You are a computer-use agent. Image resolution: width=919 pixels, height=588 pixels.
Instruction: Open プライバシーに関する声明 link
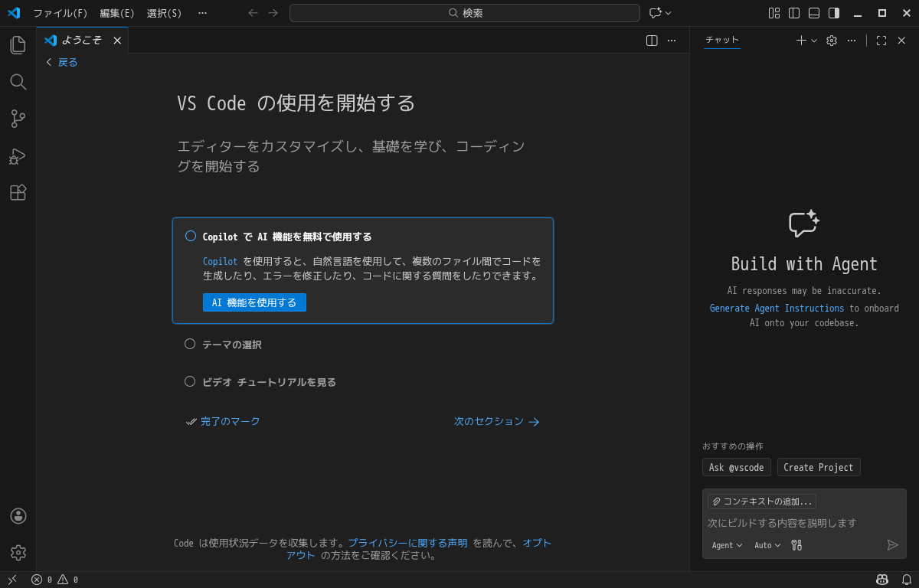(x=407, y=543)
